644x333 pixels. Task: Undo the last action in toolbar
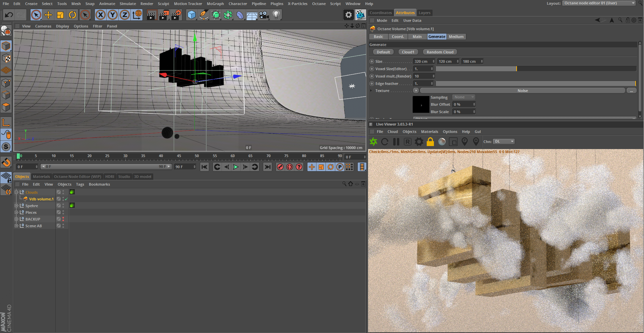tap(9, 15)
